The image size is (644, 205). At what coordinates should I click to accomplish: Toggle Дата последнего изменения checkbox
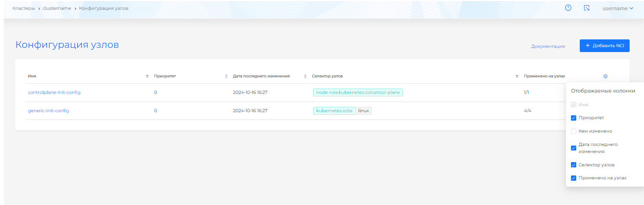(x=573, y=148)
